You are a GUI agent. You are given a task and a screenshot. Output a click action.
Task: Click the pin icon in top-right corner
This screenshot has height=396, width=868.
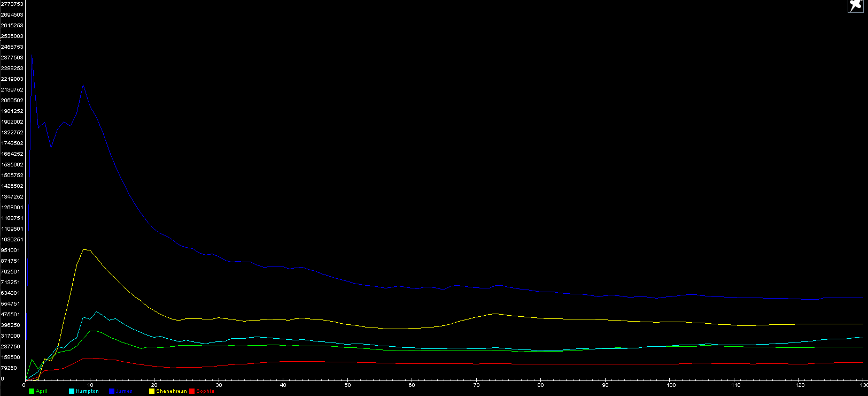(x=855, y=6)
